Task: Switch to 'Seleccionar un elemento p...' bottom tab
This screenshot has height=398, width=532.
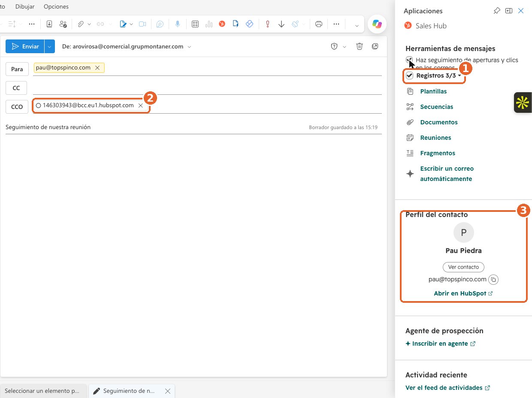Action: click(x=43, y=391)
